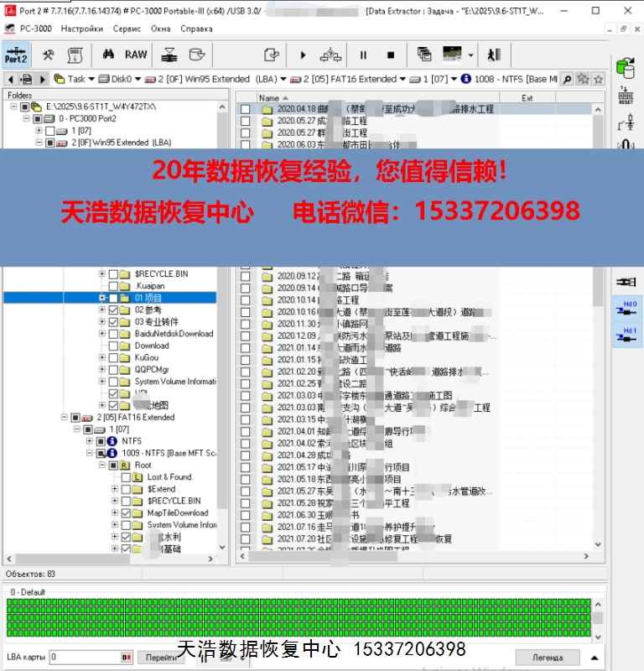Expand the KuGou folder node
Viewport: 644px width, 671px height.
point(102,357)
